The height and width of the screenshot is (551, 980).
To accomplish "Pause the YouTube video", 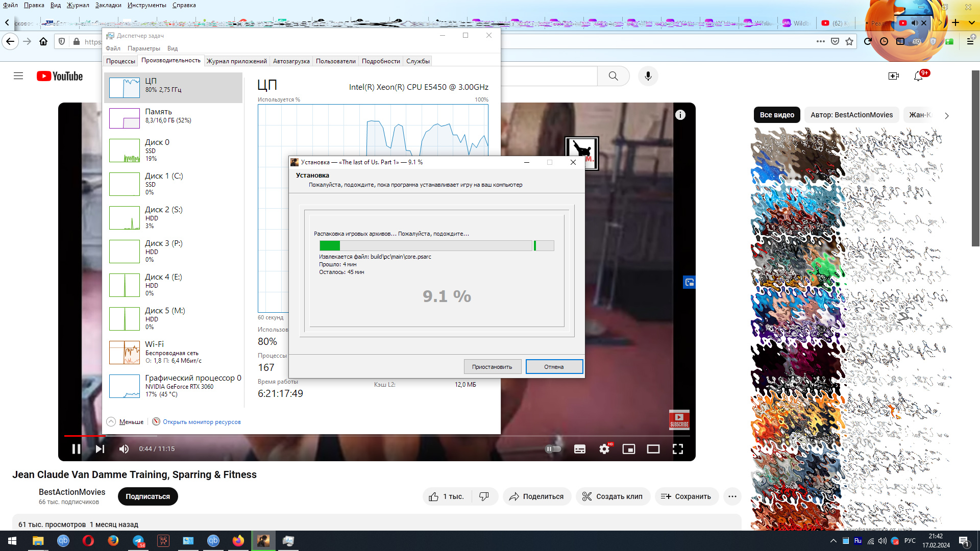I will tap(76, 449).
